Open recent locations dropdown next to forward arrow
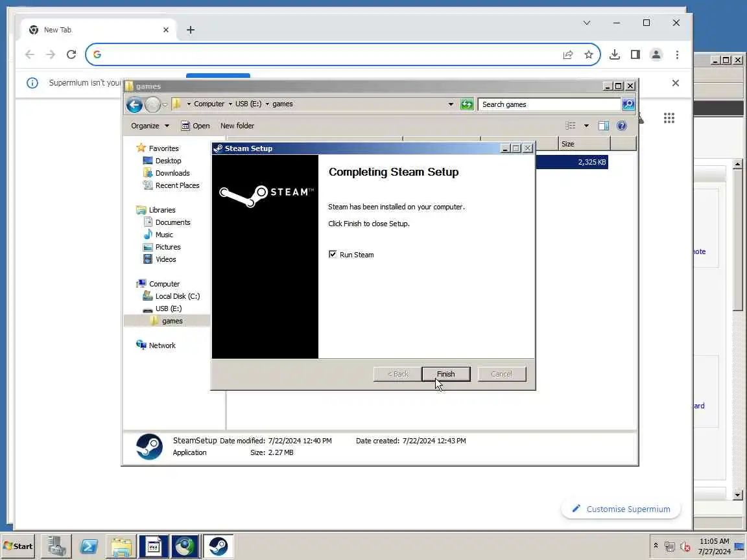This screenshot has height=560, width=747. [165, 104]
